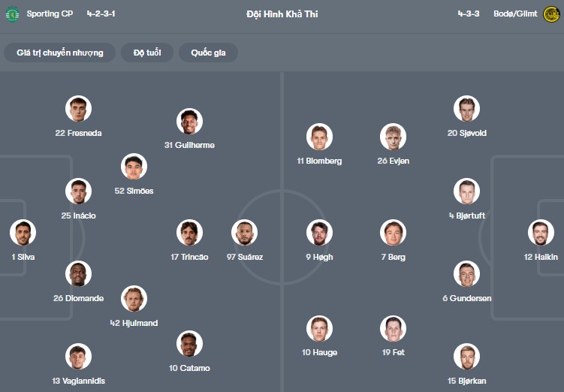Select the Giá trị chuyển nhượng filter
This screenshot has width=564, height=392.
click(x=60, y=53)
